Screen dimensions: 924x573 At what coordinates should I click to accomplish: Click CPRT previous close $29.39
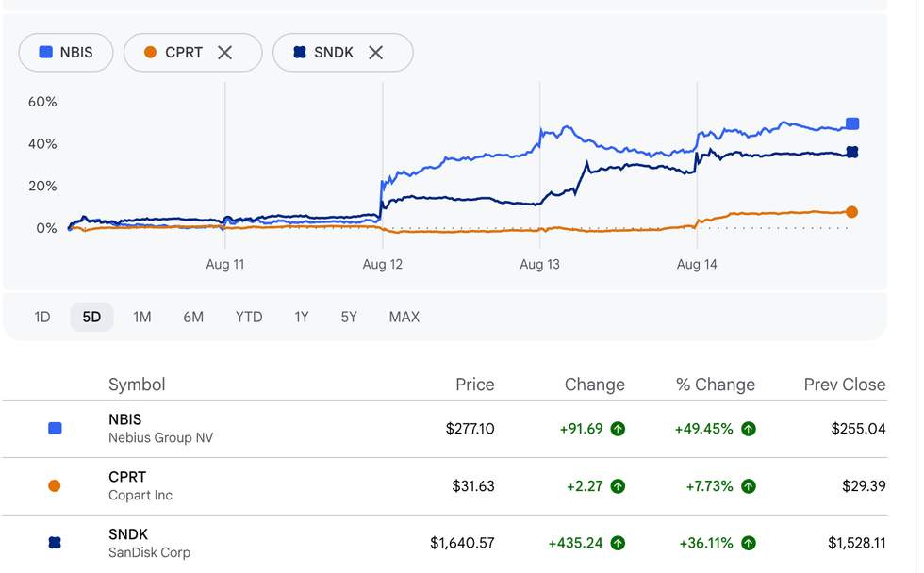point(864,486)
